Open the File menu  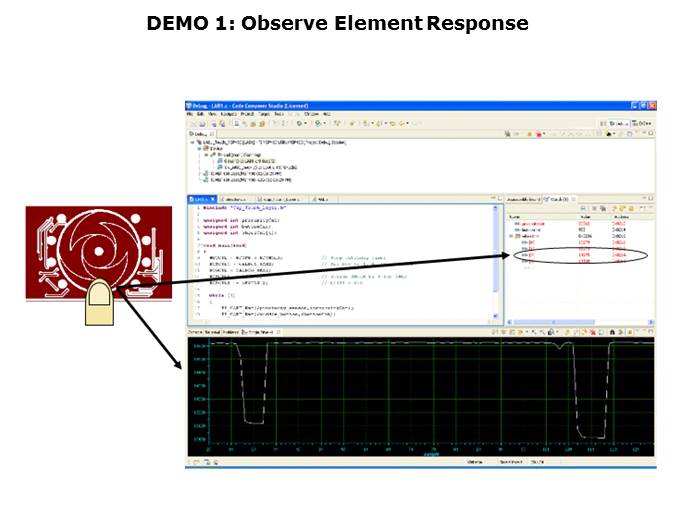pyautogui.click(x=189, y=114)
